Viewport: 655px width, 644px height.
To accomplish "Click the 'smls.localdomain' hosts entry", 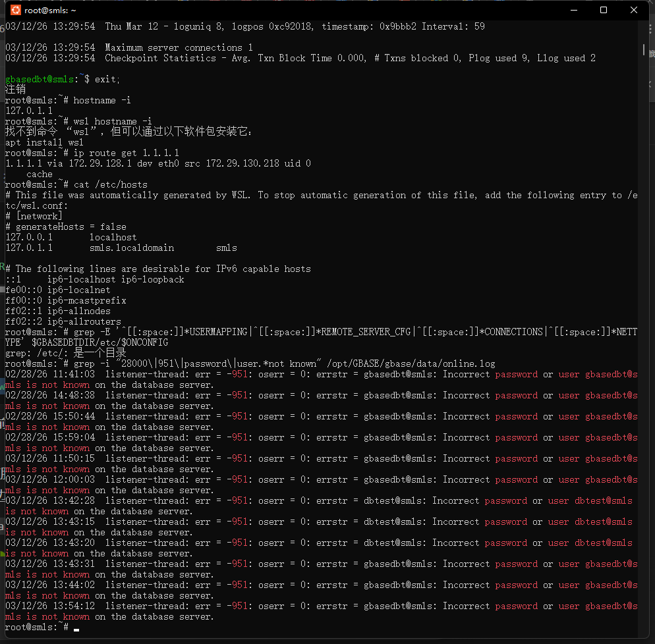I will point(132,248).
